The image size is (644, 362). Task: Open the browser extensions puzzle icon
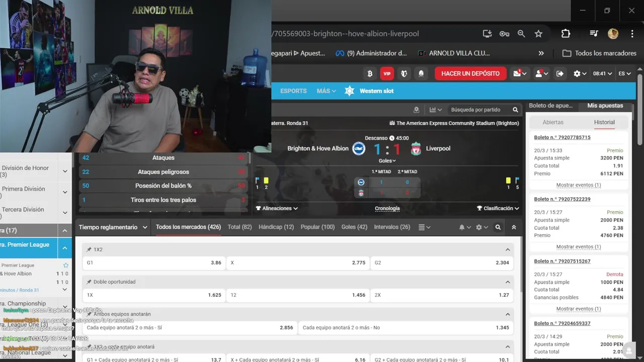coord(566,34)
